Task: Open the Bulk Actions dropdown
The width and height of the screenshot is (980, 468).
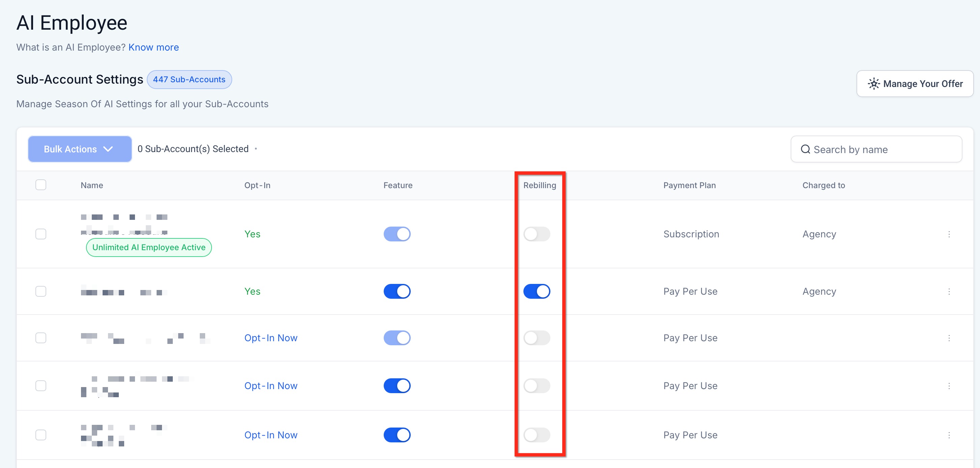Action: pyautogui.click(x=80, y=149)
